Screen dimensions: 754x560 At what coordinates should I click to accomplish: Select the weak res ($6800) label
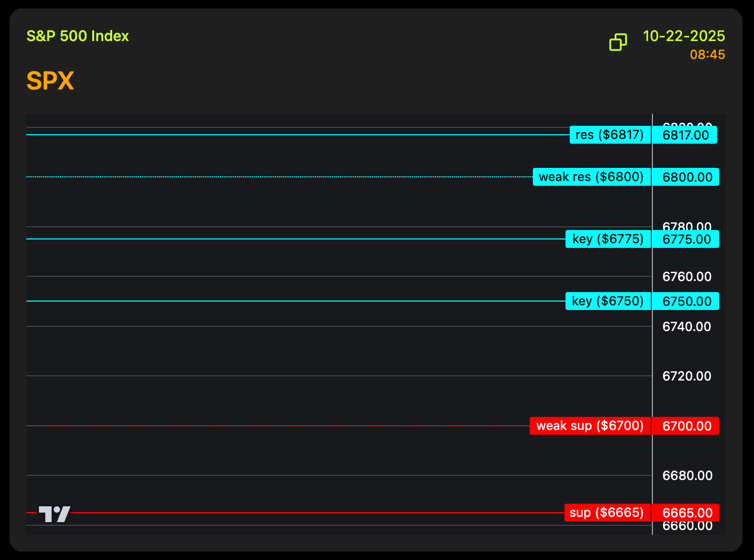[591, 177]
